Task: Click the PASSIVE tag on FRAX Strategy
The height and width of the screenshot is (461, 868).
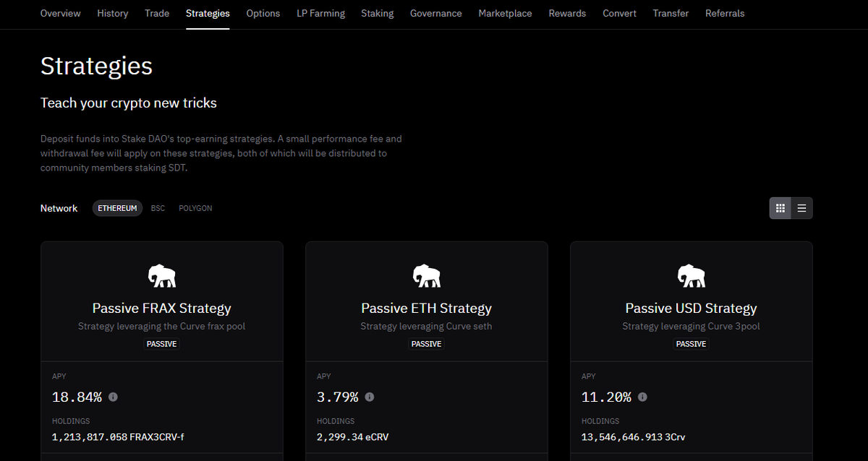Action: (x=162, y=344)
